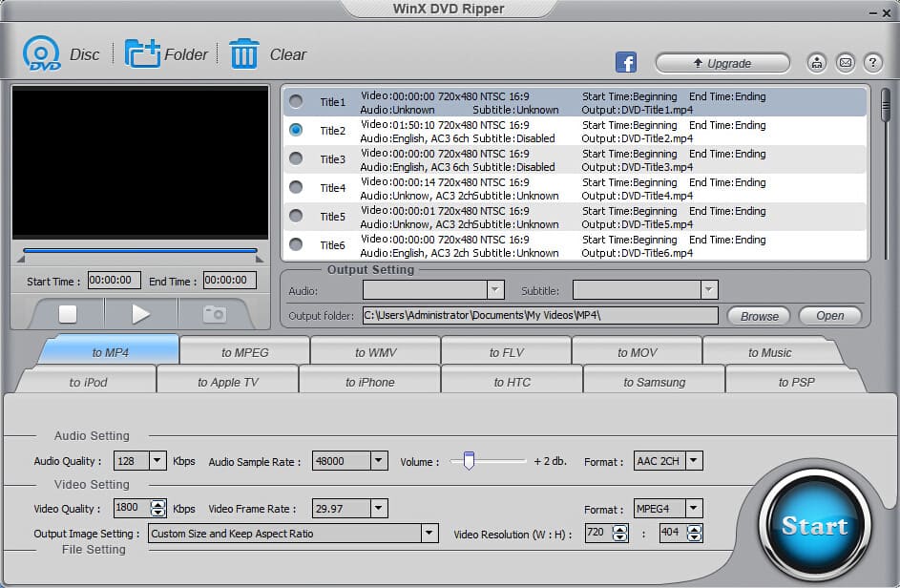Switch to the to Music tab

[x=769, y=352]
